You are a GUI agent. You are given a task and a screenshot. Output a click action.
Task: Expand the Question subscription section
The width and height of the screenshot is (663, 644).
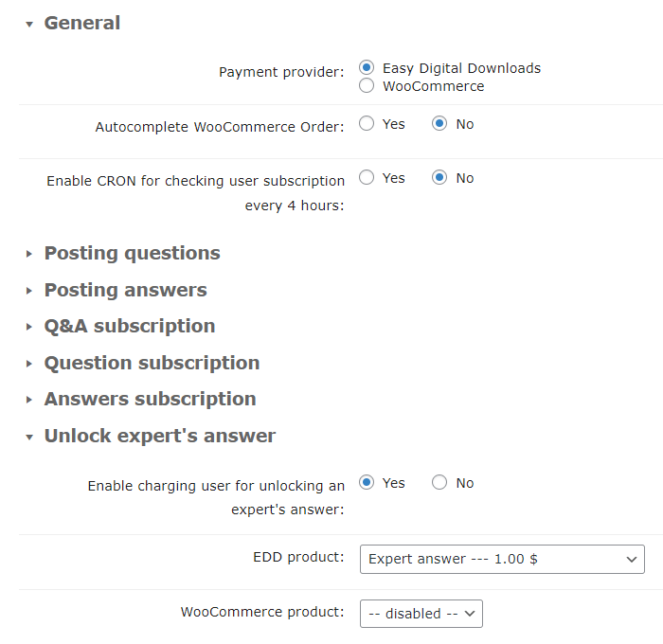(x=152, y=363)
